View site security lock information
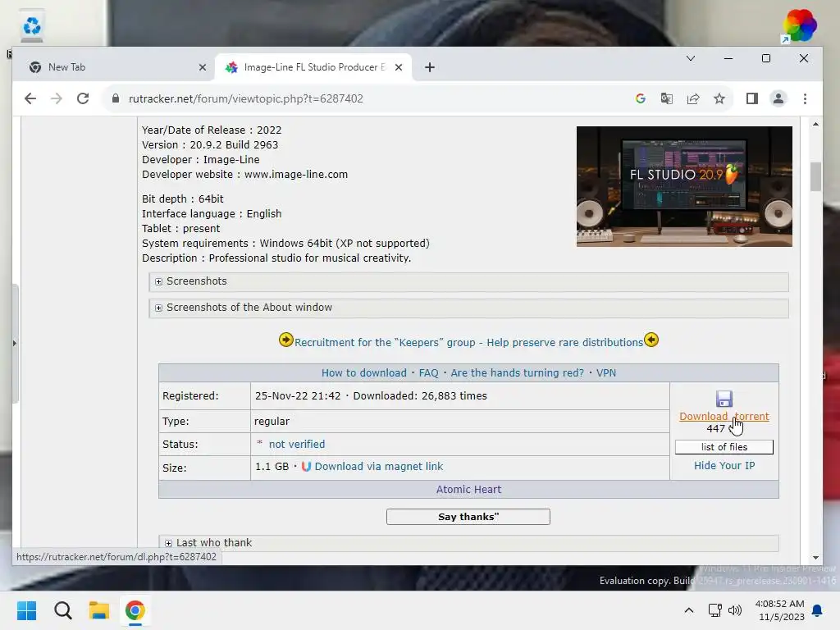The image size is (840, 630). 115,98
